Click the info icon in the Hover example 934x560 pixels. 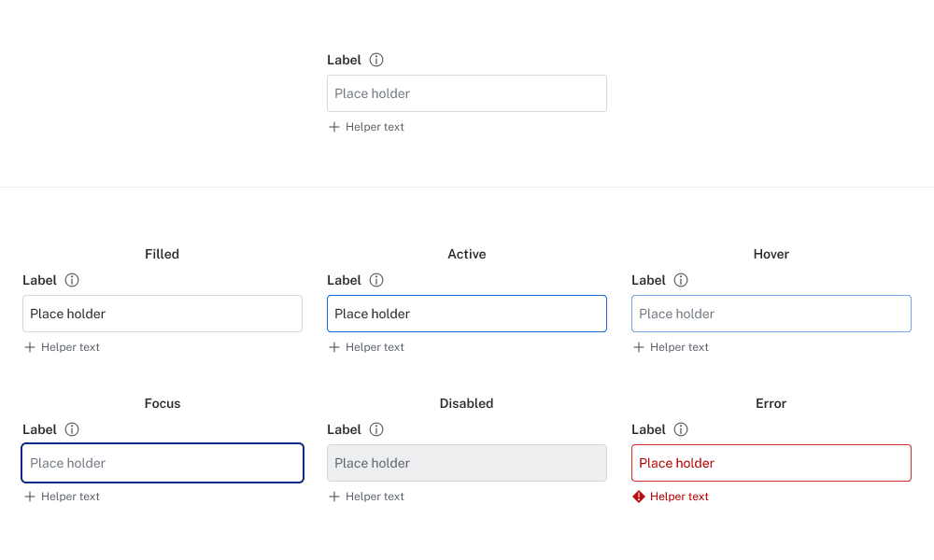(681, 280)
